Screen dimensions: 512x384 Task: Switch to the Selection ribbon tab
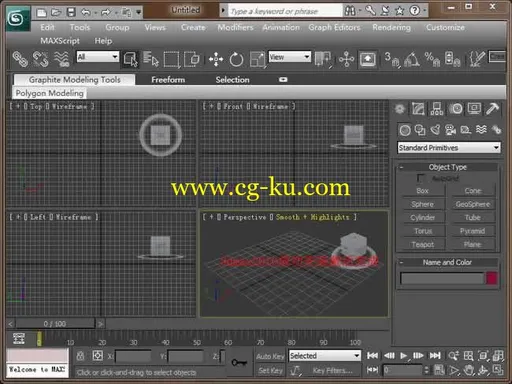pos(232,80)
